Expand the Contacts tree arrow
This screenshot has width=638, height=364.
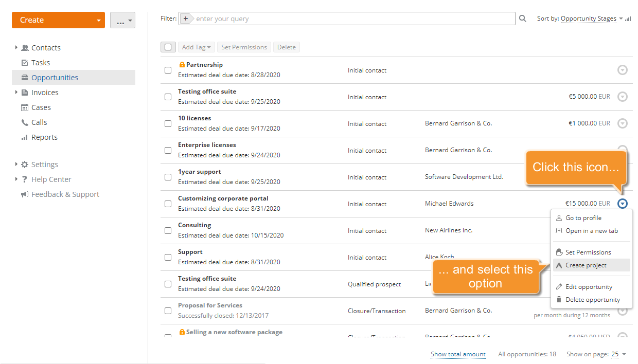(x=16, y=48)
